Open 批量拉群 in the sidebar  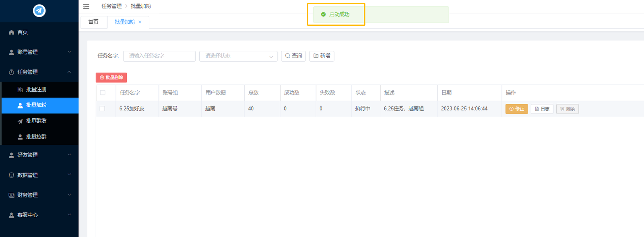pyautogui.click(x=36, y=137)
